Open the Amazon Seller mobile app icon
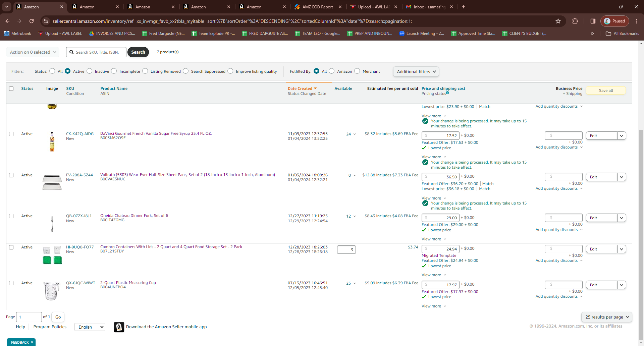 [119, 327]
